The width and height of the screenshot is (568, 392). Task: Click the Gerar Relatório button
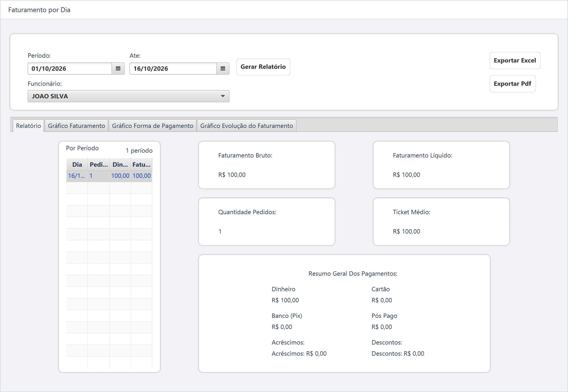[263, 67]
